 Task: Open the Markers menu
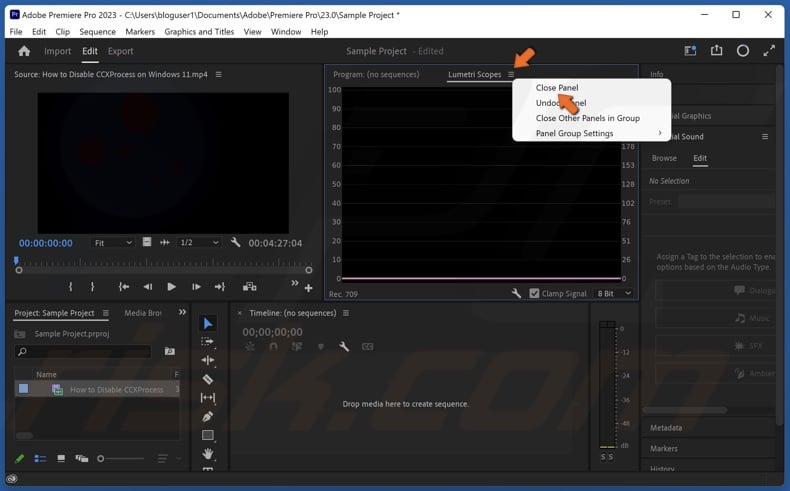point(140,32)
